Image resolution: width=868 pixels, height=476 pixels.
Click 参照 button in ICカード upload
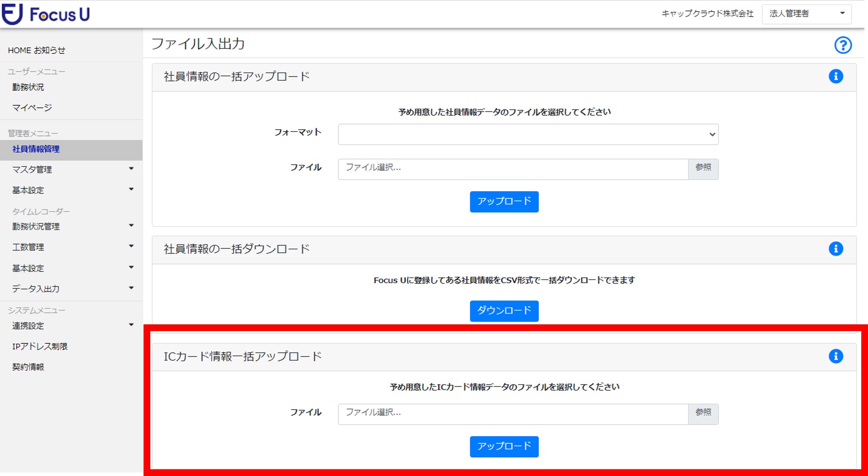[703, 414]
